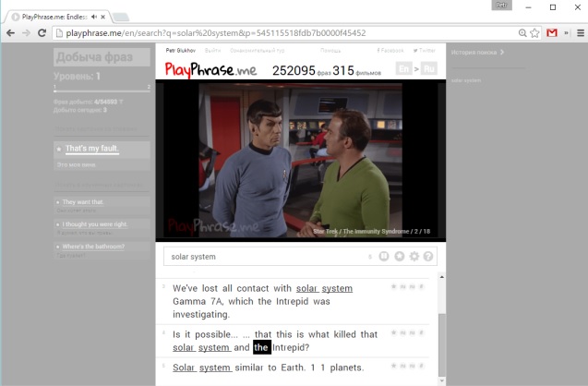The height and width of the screenshot is (386, 588).
Task: Click the translation 'Это моя вина'
Action: pos(76,164)
